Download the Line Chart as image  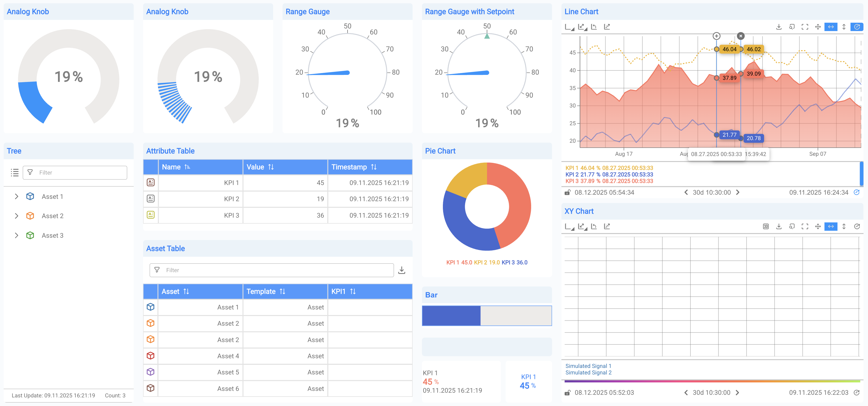coord(779,27)
